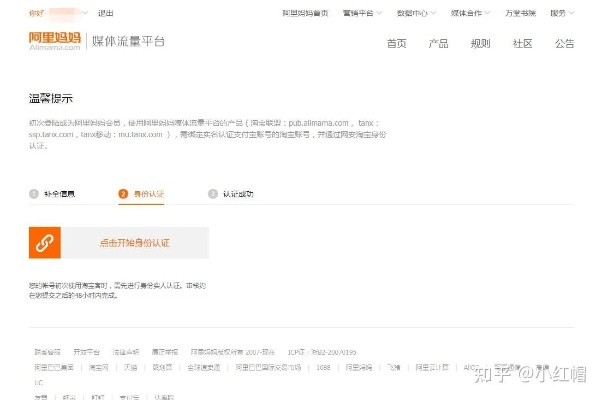Open the 开放平台 footer link
The height and width of the screenshot is (400, 602).
[x=86, y=352]
